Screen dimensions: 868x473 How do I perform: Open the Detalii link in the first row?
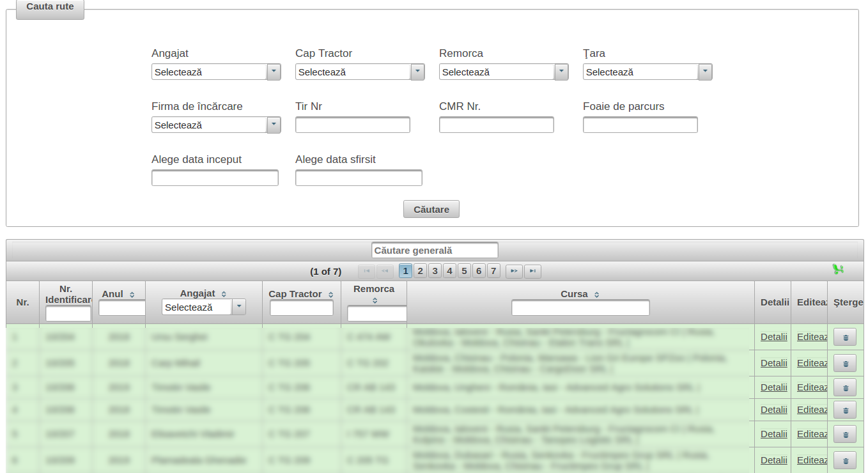pos(773,337)
